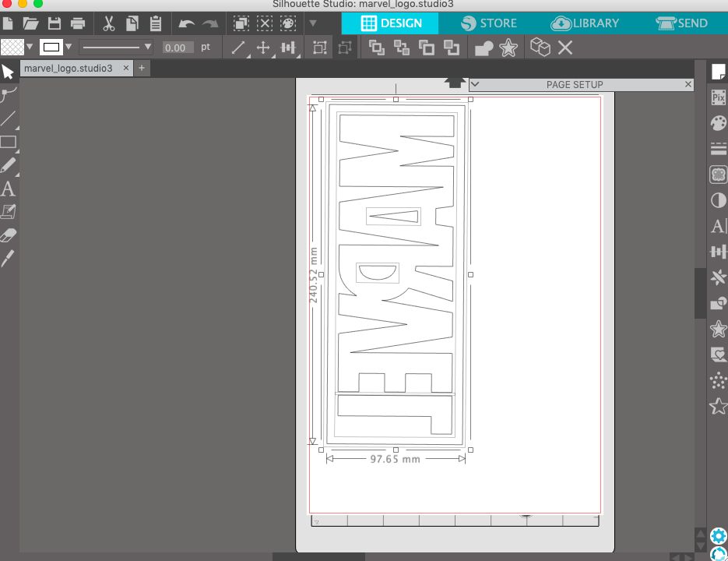Save the document with the floppy icon
This screenshot has height=561, width=728.
(55, 23)
